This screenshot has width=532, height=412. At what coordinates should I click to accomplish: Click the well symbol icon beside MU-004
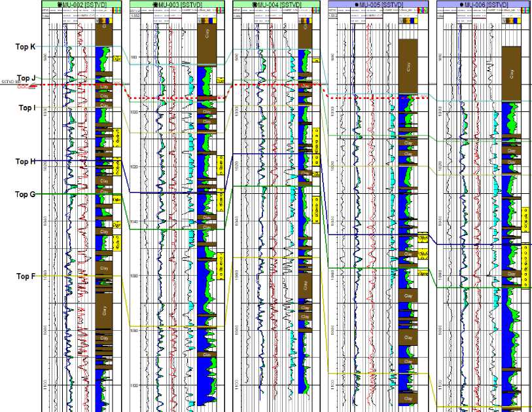click(x=255, y=5)
